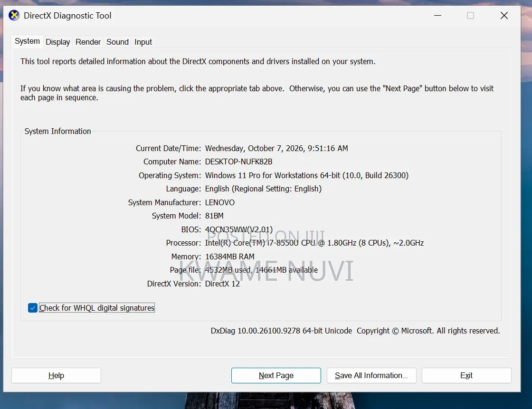This screenshot has width=532, height=409.
Task: Click the Next Page button
Action: [x=276, y=375]
